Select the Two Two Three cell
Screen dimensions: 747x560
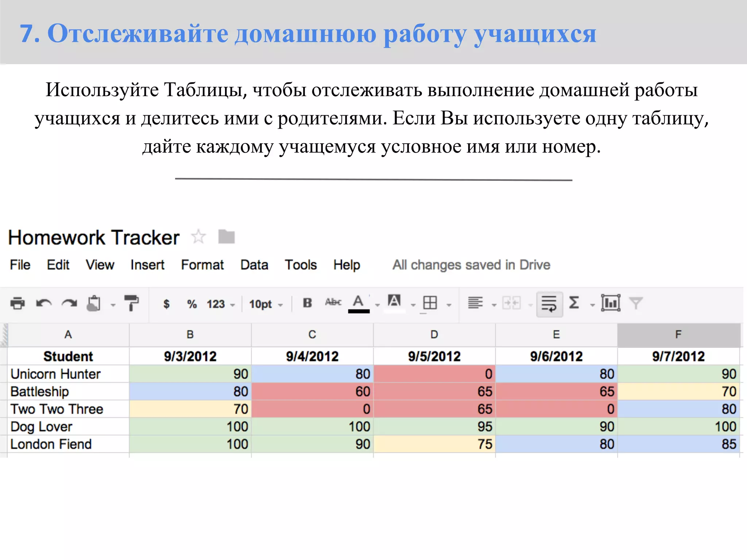[x=68, y=409]
